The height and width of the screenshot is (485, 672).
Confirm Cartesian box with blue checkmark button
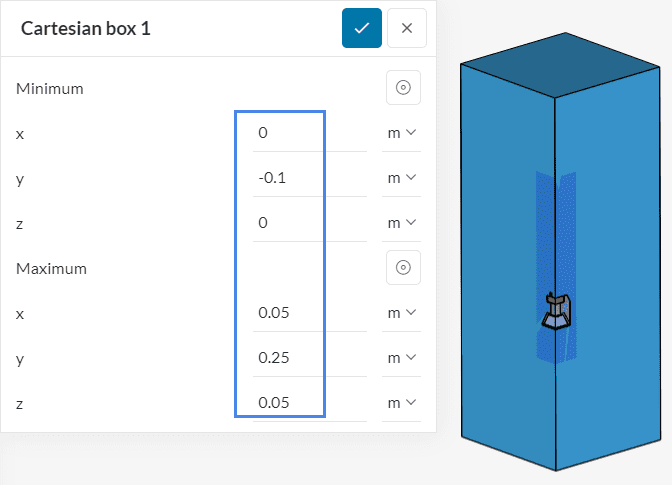(x=361, y=28)
